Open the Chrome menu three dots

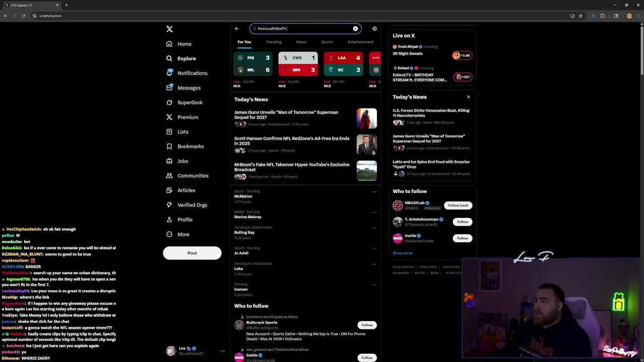coord(639,16)
